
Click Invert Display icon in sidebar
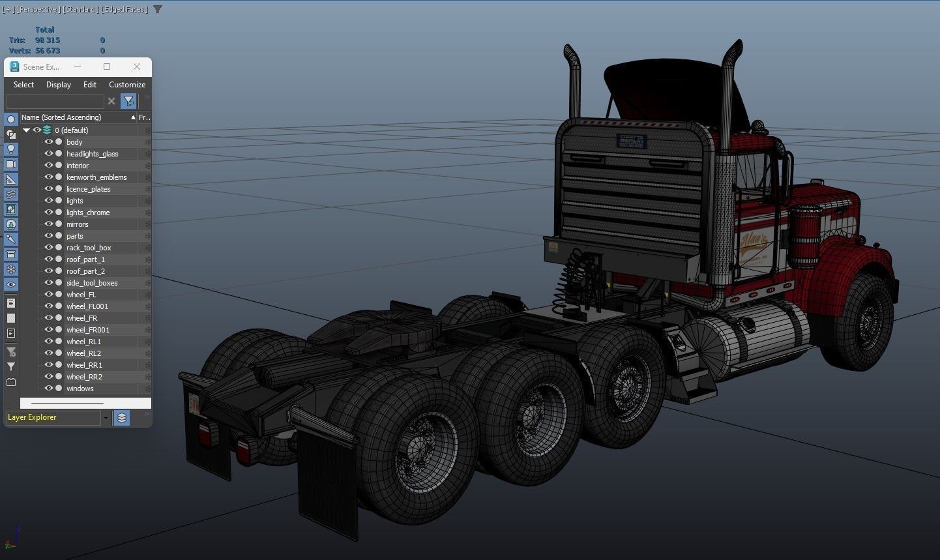(11, 333)
